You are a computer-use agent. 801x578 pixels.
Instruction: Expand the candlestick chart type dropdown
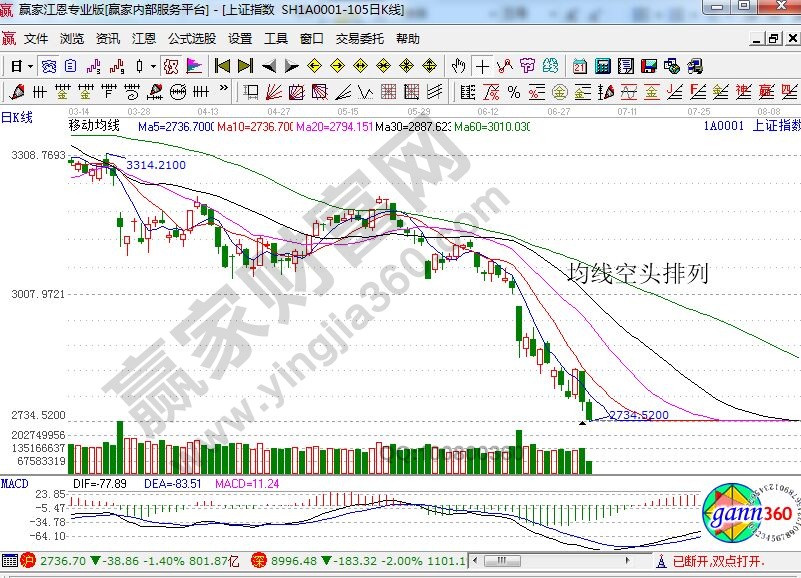[x=152, y=66]
